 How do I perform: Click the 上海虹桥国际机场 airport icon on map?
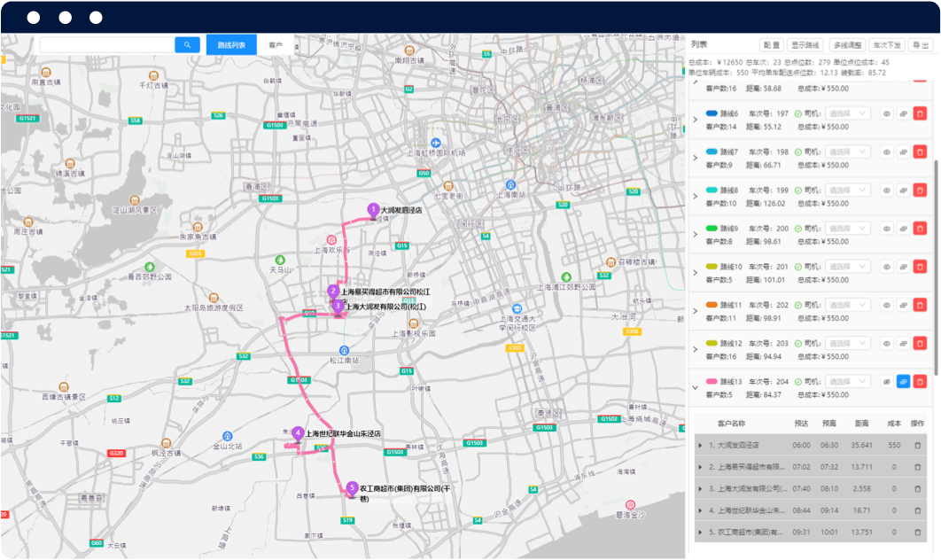436,143
